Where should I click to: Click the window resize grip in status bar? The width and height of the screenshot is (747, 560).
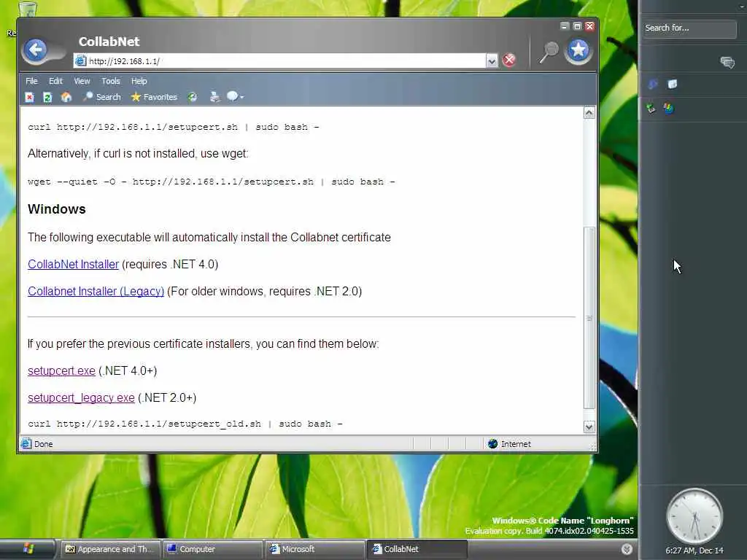(592, 447)
